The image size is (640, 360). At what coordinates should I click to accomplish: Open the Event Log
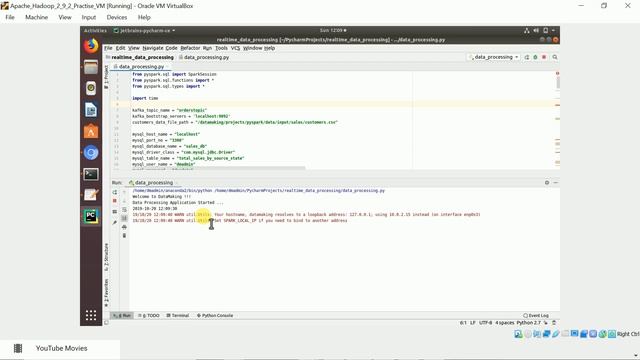[x=536, y=316]
